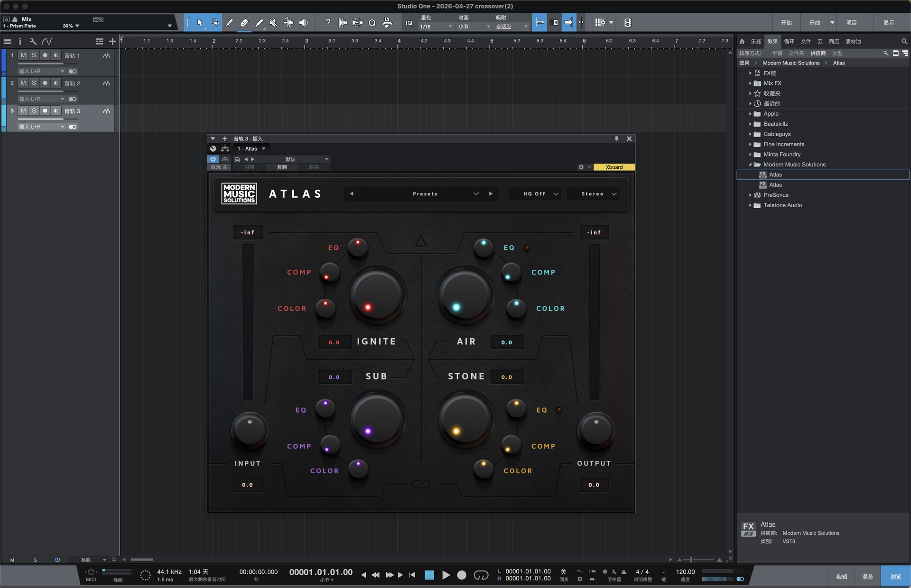Solo track 音轨 2
The height and width of the screenshot is (588, 911).
(34, 83)
